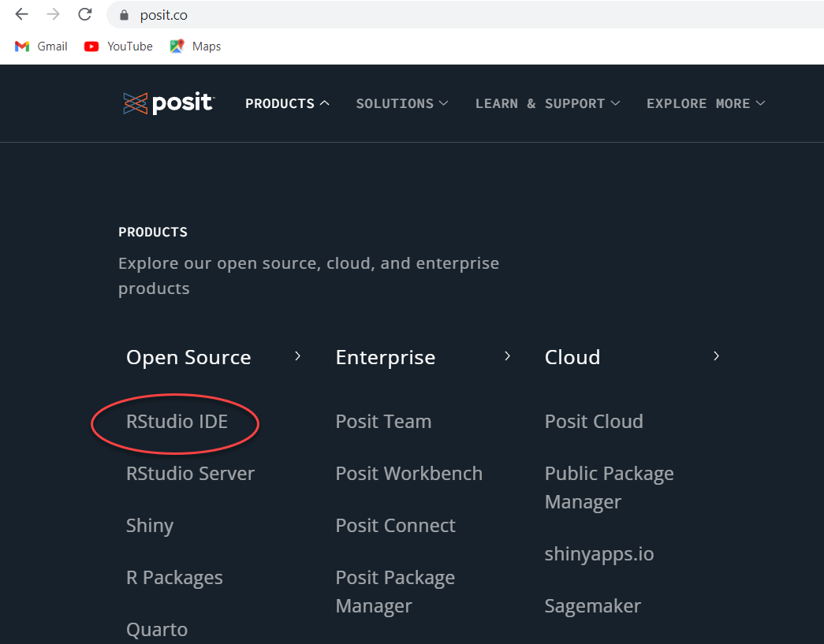
Task: Click the padlock security icon
Action: pos(124,15)
